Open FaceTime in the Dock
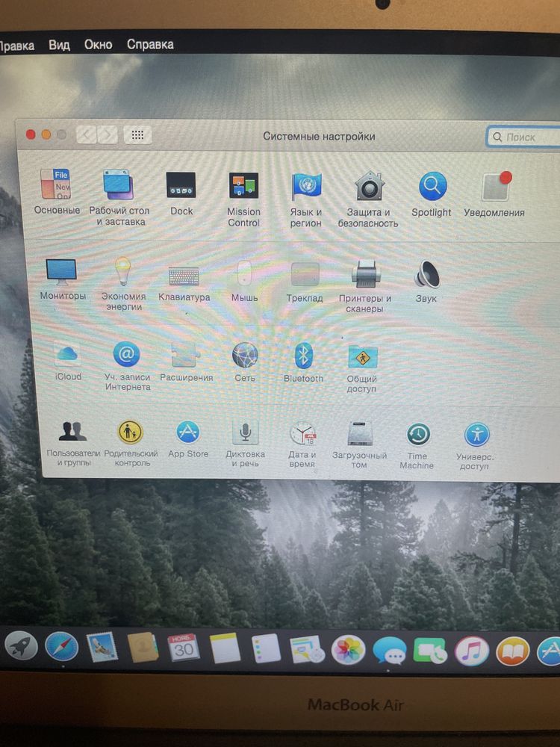 (430, 651)
